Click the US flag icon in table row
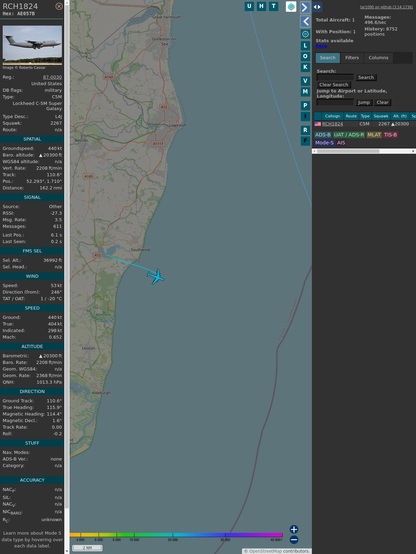The width and height of the screenshot is (416, 554). (x=318, y=124)
